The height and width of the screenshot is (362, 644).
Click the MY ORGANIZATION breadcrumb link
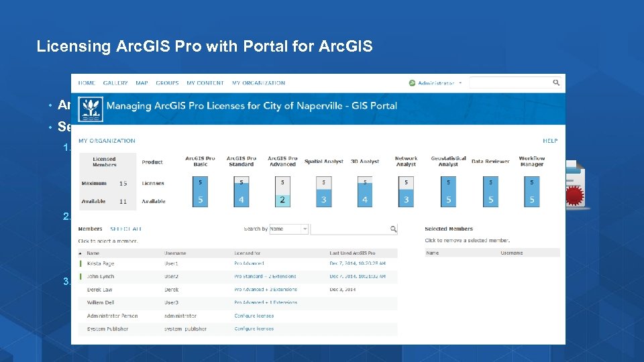point(107,141)
